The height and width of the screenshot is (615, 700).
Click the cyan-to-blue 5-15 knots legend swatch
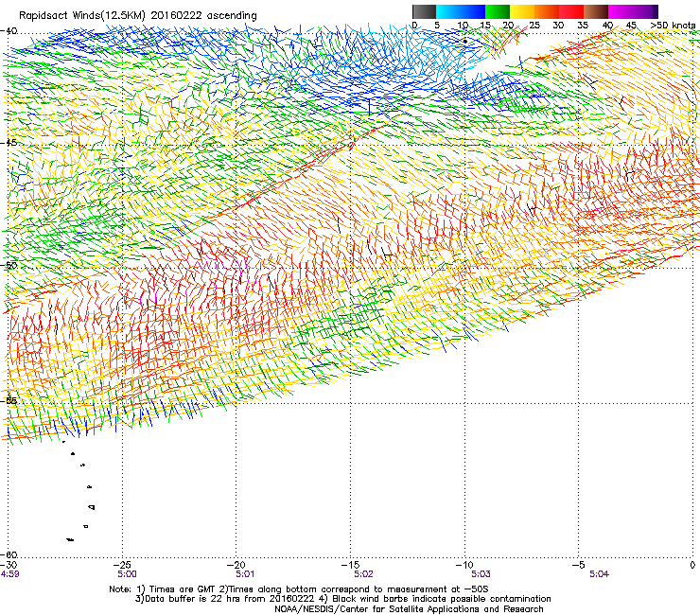[461, 11]
